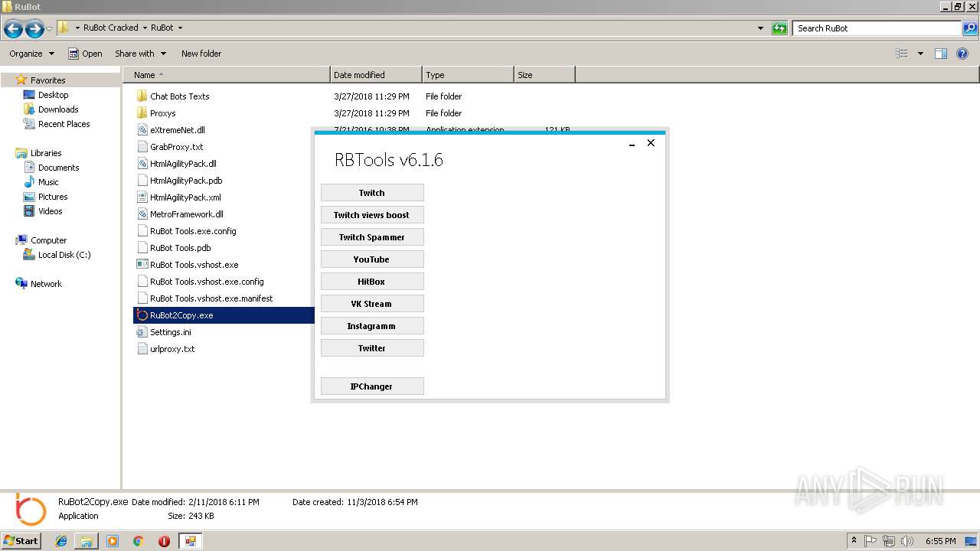Select Computer in navigation pane
The image size is (980, 551).
48,240
